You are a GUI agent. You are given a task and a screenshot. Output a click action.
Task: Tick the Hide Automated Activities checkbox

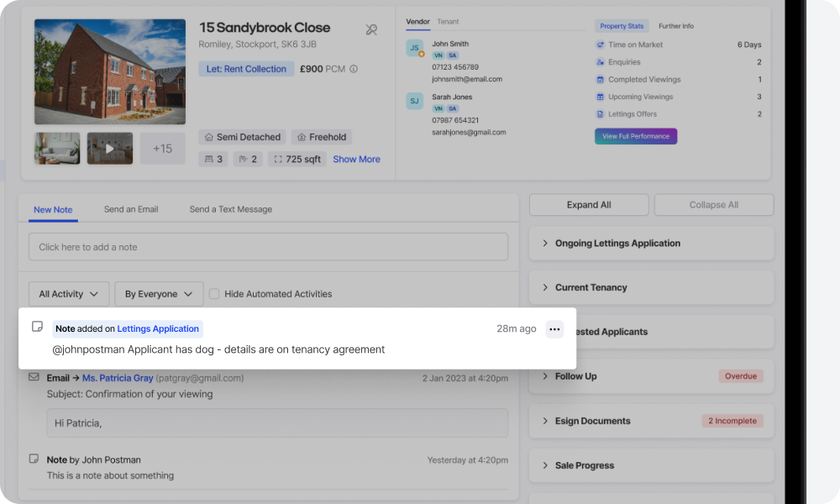[214, 294]
